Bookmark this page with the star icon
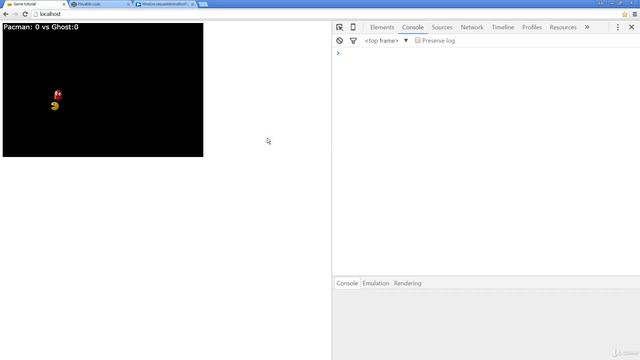 click(624, 14)
